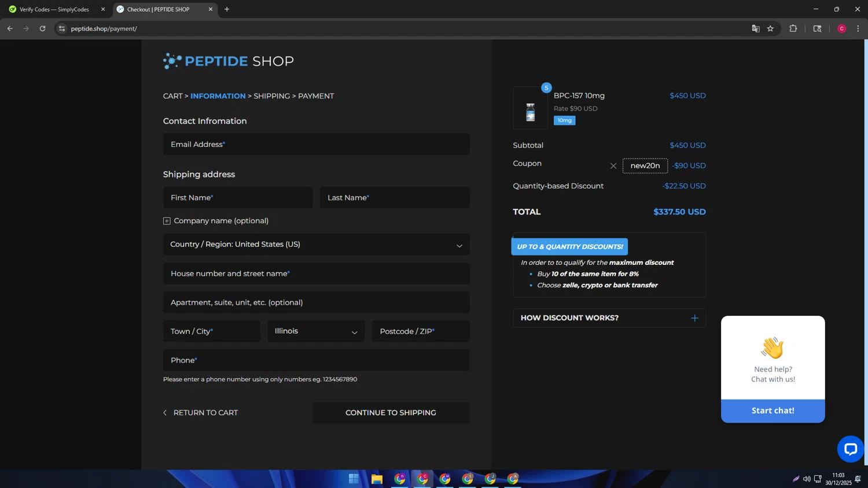Select PAYMENT breadcrumb step
This screenshot has height=488, width=868.
click(316, 96)
